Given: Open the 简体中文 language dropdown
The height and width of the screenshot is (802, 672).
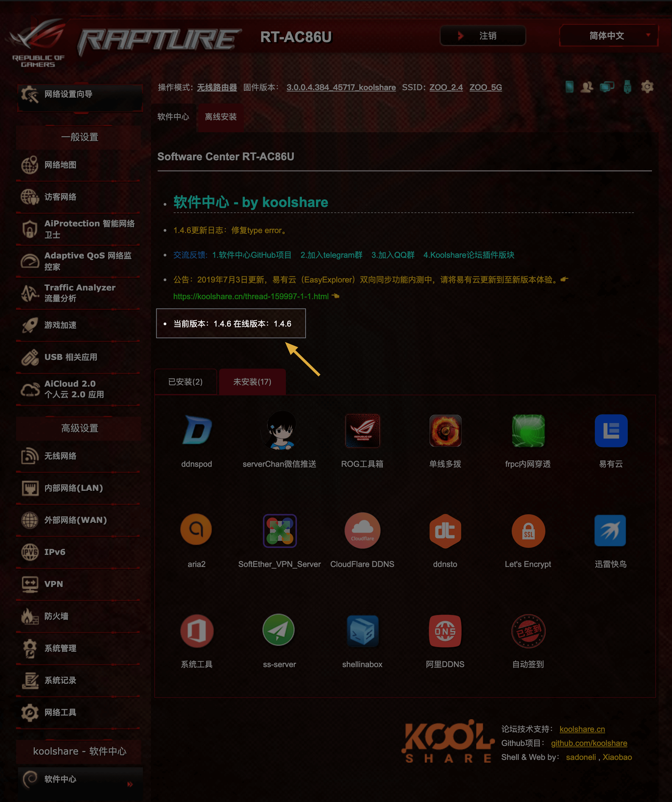Looking at the screenshot, I should [609, 35].
